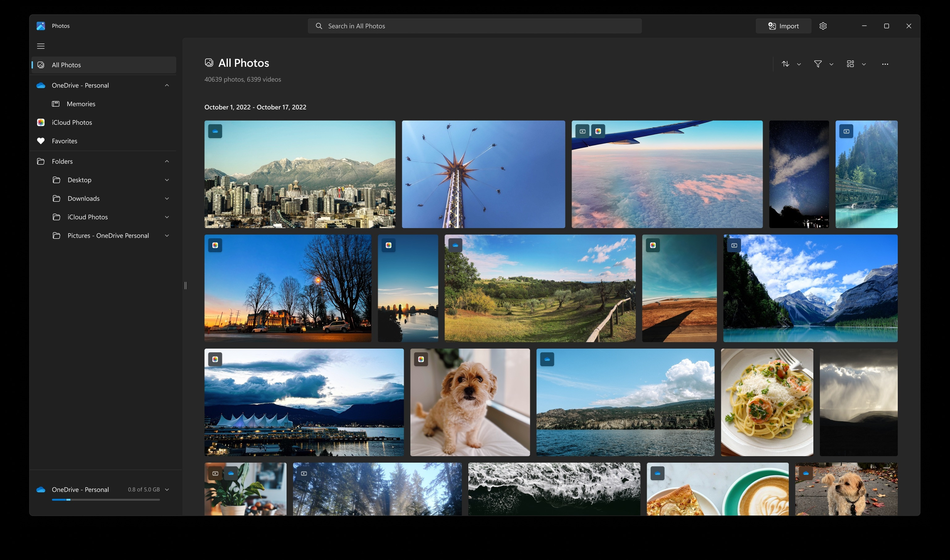
Task: Collapse the OneDrive - Personal section
Action: click(167, 85)
